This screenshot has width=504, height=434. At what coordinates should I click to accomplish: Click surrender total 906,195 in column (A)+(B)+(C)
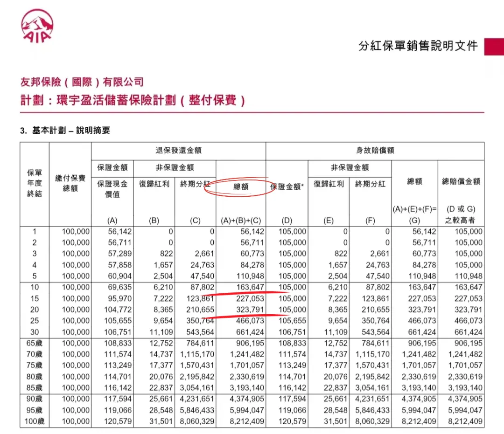click(250, 343)
